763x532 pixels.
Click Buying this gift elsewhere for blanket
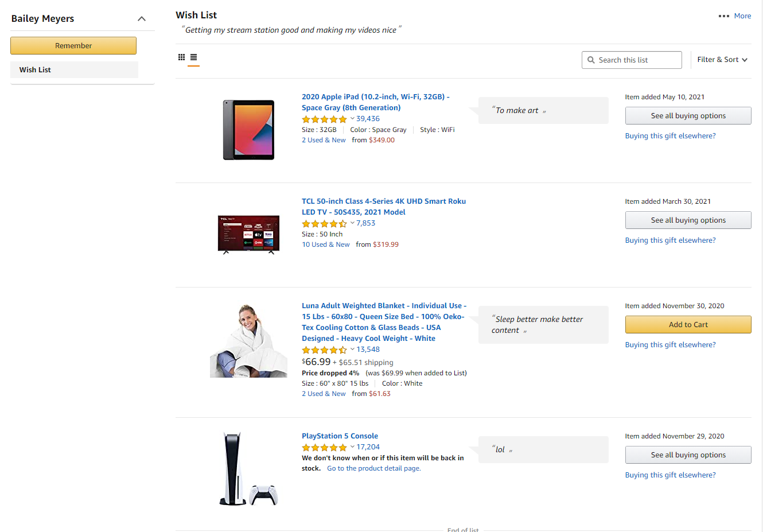click(x=670, y=345)
